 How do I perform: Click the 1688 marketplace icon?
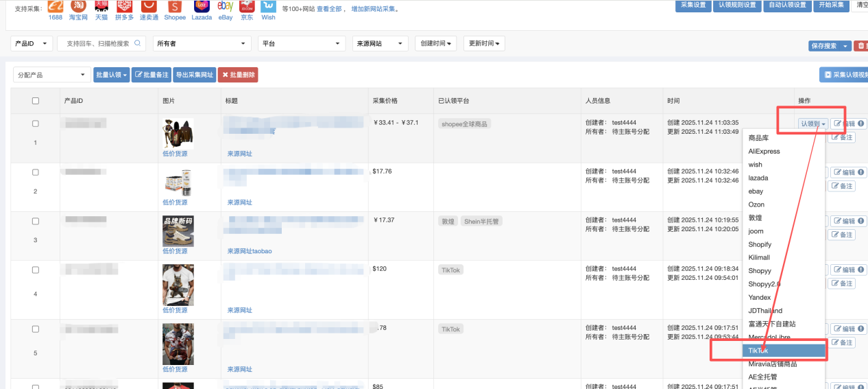(x=56, y=5)
